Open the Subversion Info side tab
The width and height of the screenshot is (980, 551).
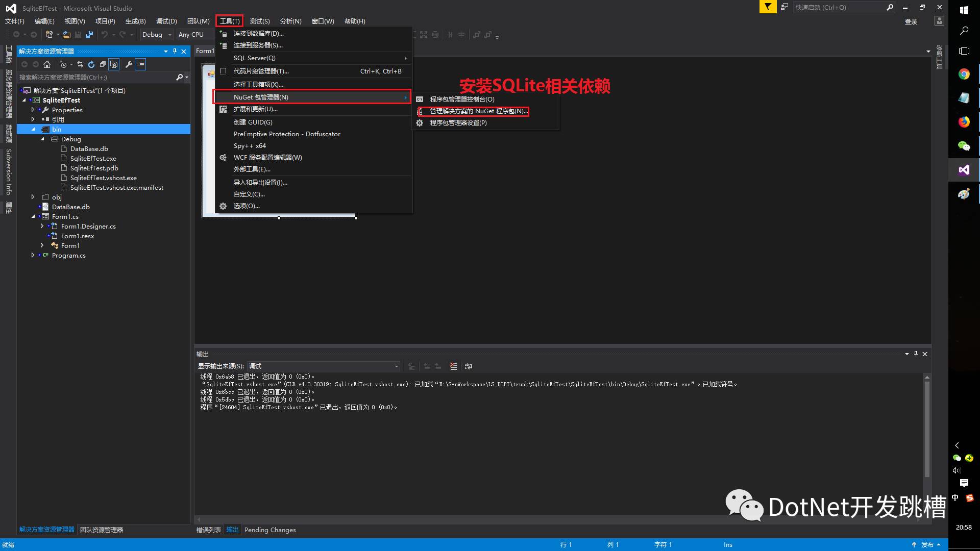pos(9,172)
